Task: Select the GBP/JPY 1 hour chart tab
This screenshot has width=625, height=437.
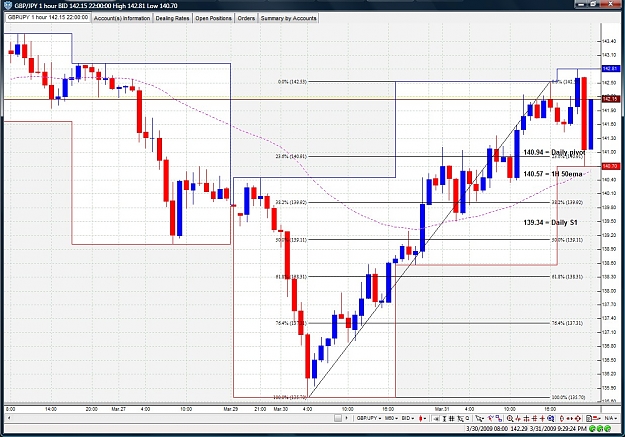Action: click(x=48, y=18)
